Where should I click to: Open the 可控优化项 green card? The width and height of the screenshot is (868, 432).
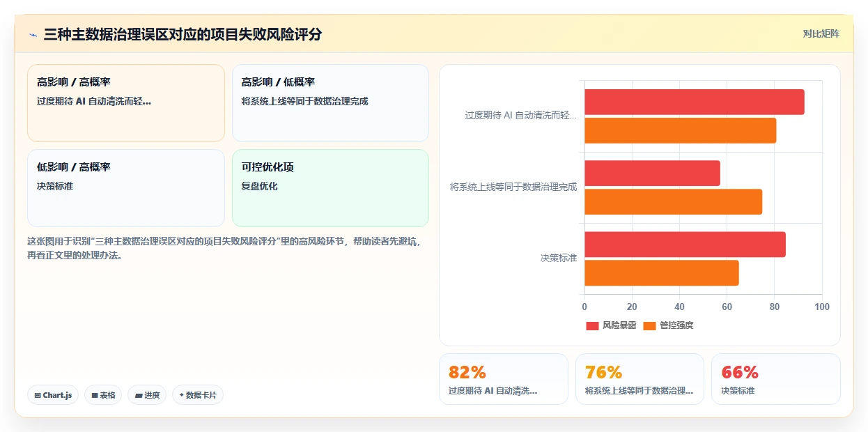pos(330,188)
